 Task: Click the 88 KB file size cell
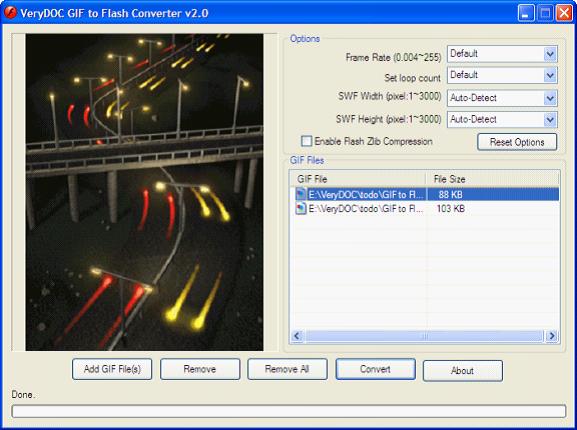(x=450, y=194)
